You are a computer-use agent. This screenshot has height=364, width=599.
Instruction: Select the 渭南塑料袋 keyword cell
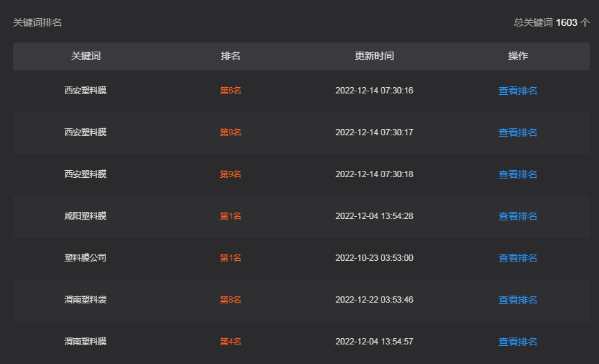[85, 300]
